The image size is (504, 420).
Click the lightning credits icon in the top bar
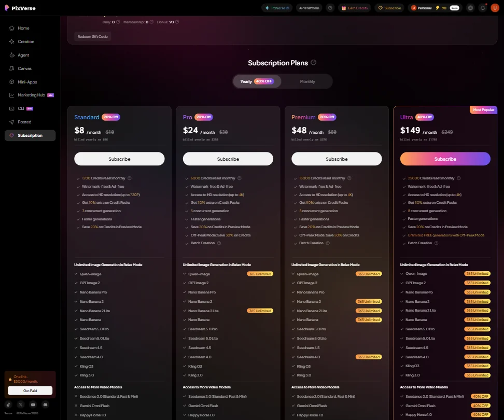click(438, 8)
